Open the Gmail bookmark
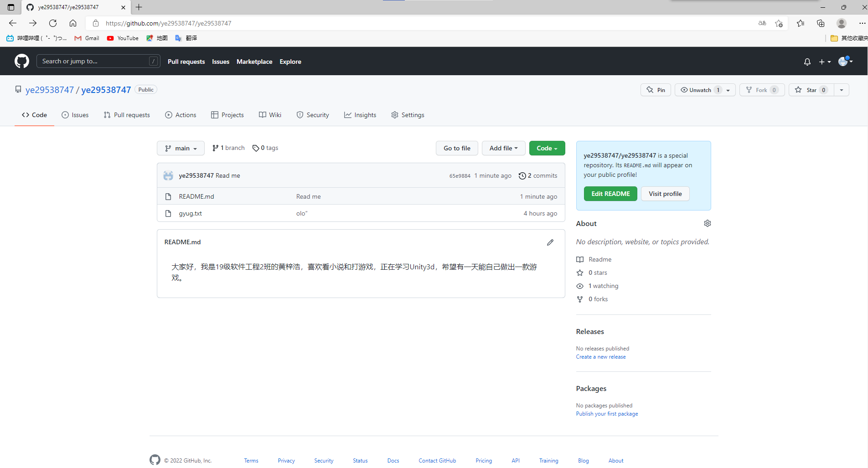Image resolution: width=868 pixels, height=468 pixels. pos(87,38)
